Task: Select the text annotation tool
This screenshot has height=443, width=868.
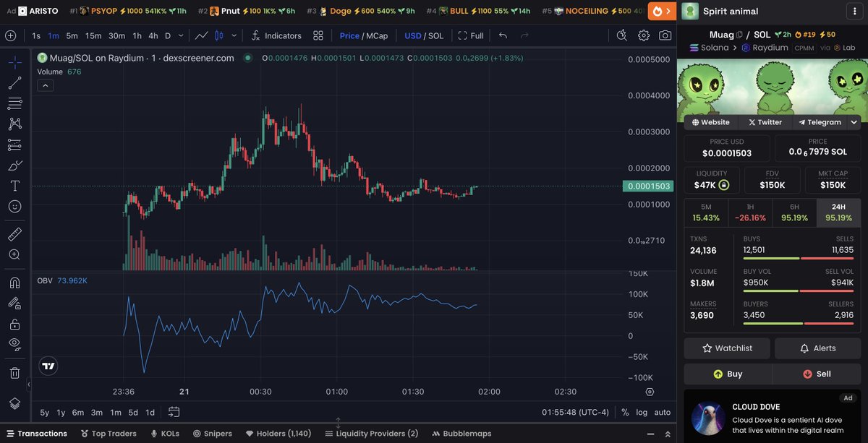Action: coord(14,186)
